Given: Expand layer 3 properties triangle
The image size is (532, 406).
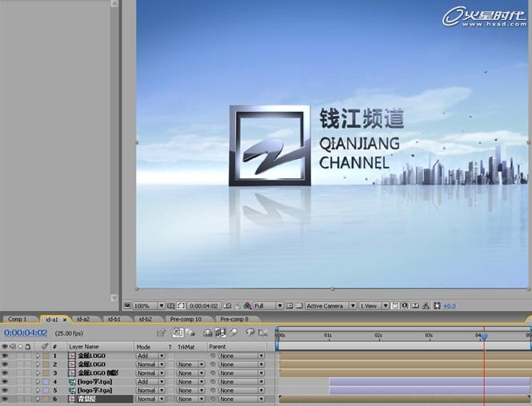Looking at the screenshot, I should [x=38, y=372].
